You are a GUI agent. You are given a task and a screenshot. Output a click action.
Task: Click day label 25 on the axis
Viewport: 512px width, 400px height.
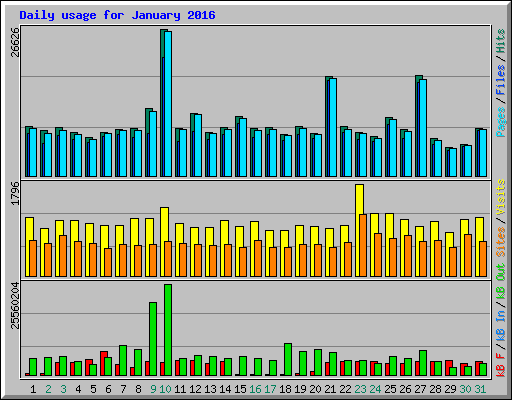[390, 389]
